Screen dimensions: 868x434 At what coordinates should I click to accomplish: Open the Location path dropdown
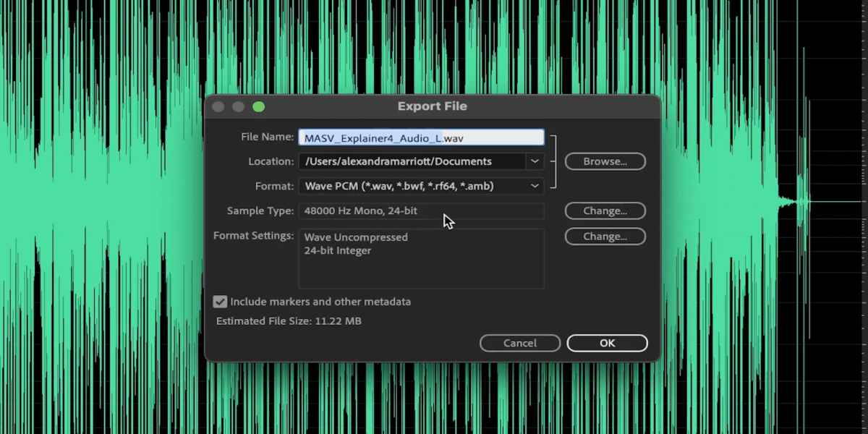[x=535, y=161]
